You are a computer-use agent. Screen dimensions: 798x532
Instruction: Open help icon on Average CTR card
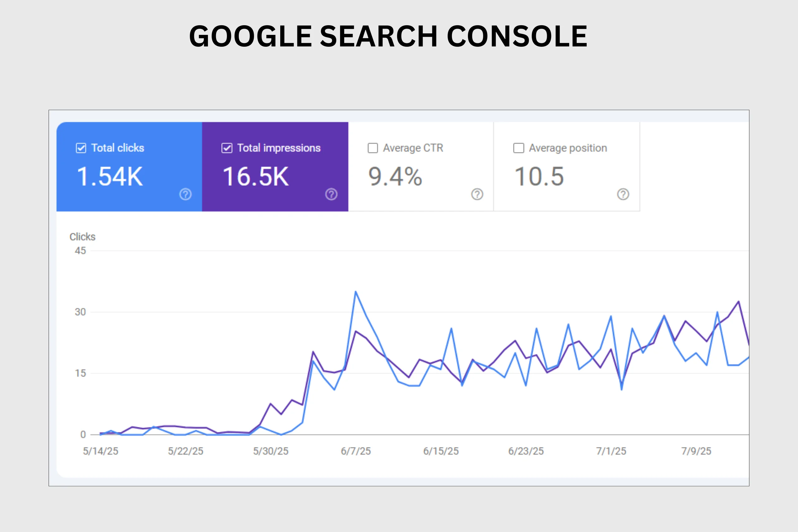click(x=477, y=194)
